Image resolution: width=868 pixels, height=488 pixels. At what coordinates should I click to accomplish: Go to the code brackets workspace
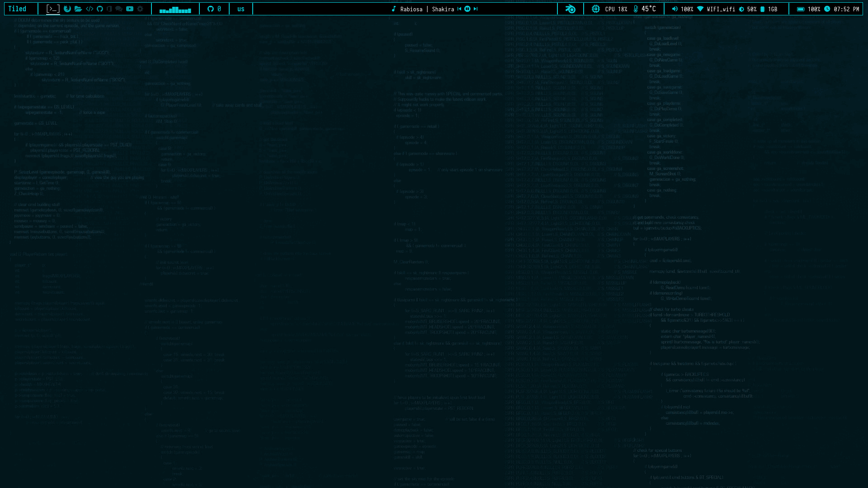pos(90,9)
